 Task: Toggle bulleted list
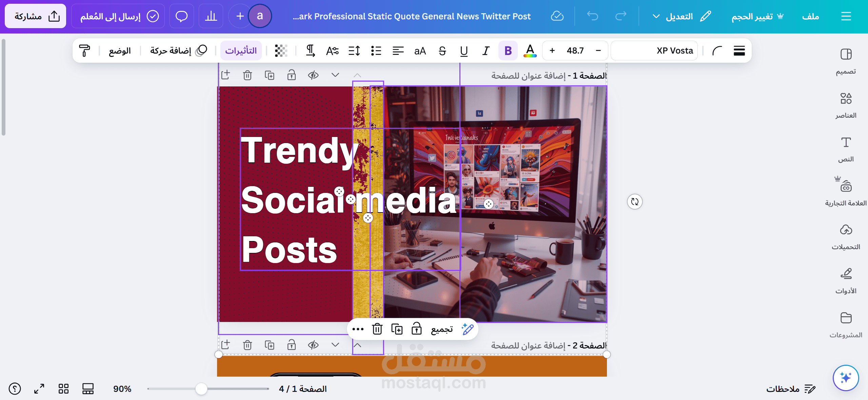click(376, 51)
